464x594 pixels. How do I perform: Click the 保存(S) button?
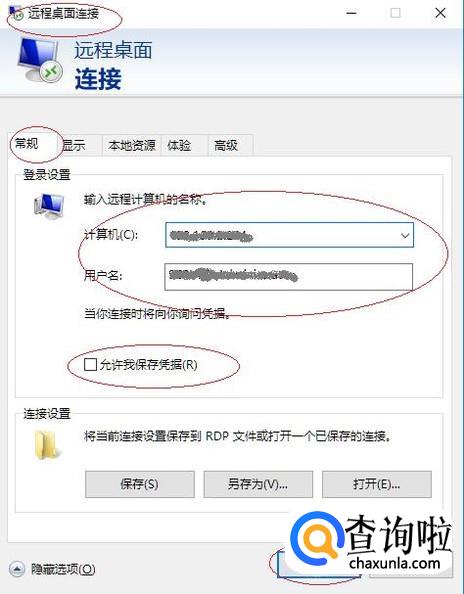tap(139, 484)
